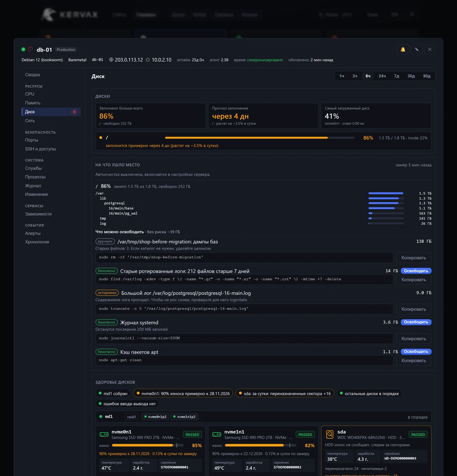The height and width of the screenshot is (476, 457).
Task: Click the 16/main/pg_wal tree row
Action: [x=263, y=213]
